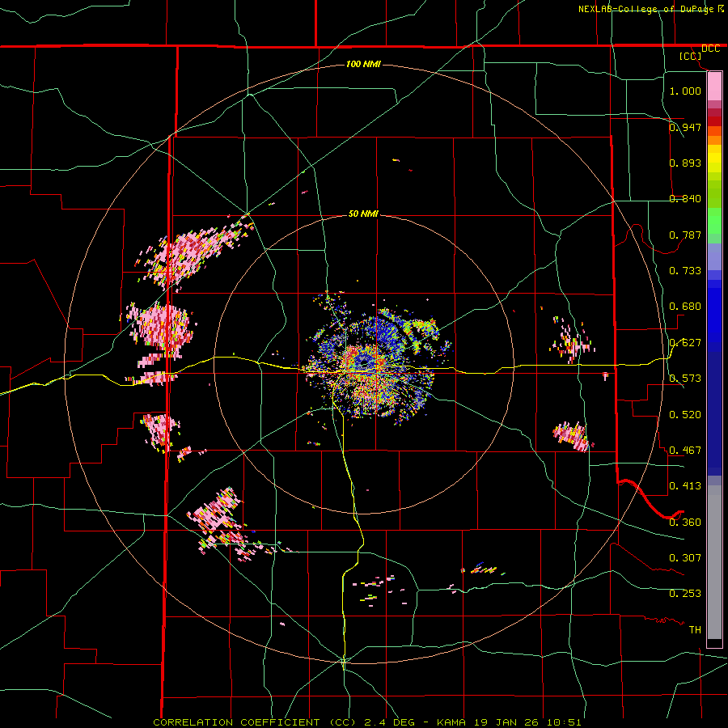Click the TH threshold label on the scale
728x728 pixels.
(x=695, y=630)
